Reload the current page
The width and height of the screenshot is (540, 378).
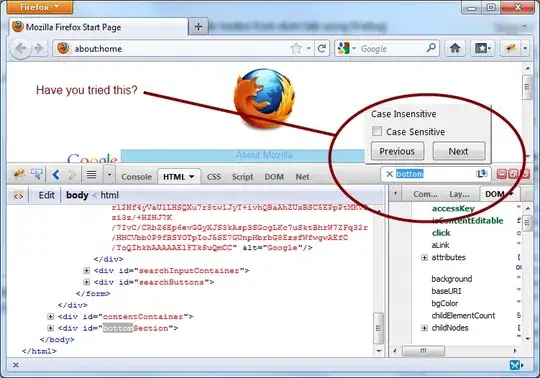[322, 49]
